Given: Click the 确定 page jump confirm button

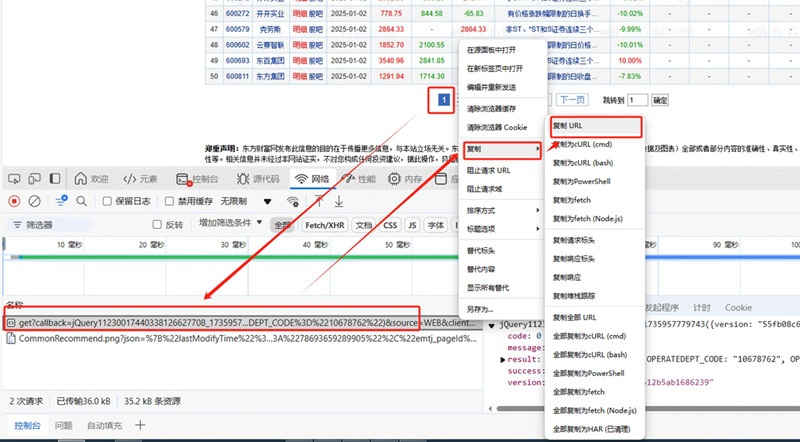Looking at the screenshot, I should pyautogui.click(x=660, y=100).
